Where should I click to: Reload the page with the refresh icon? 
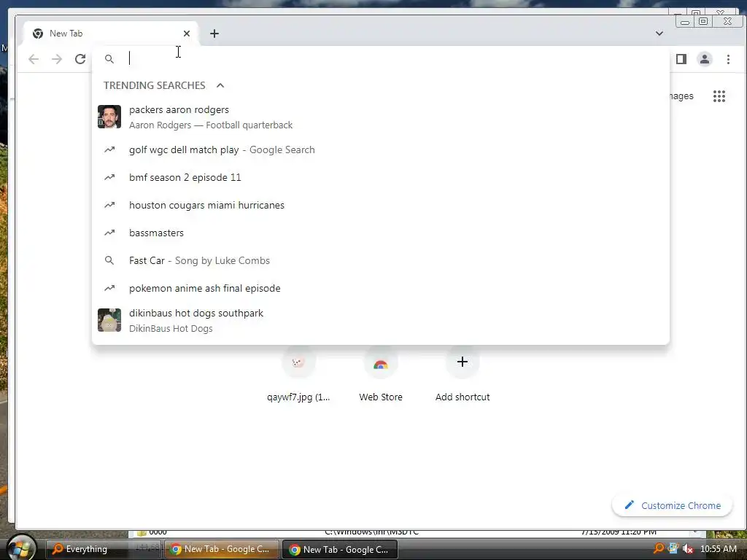click(80, 59)
